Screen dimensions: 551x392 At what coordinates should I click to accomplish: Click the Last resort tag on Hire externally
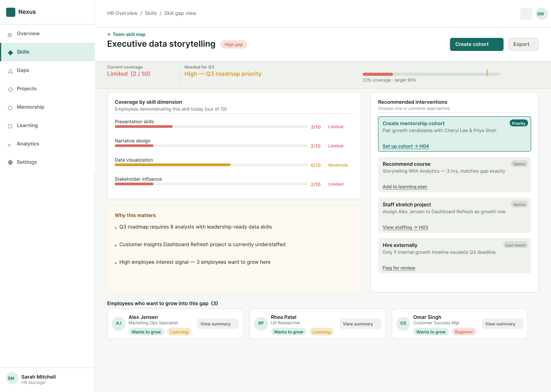click(x=515, y=245)
